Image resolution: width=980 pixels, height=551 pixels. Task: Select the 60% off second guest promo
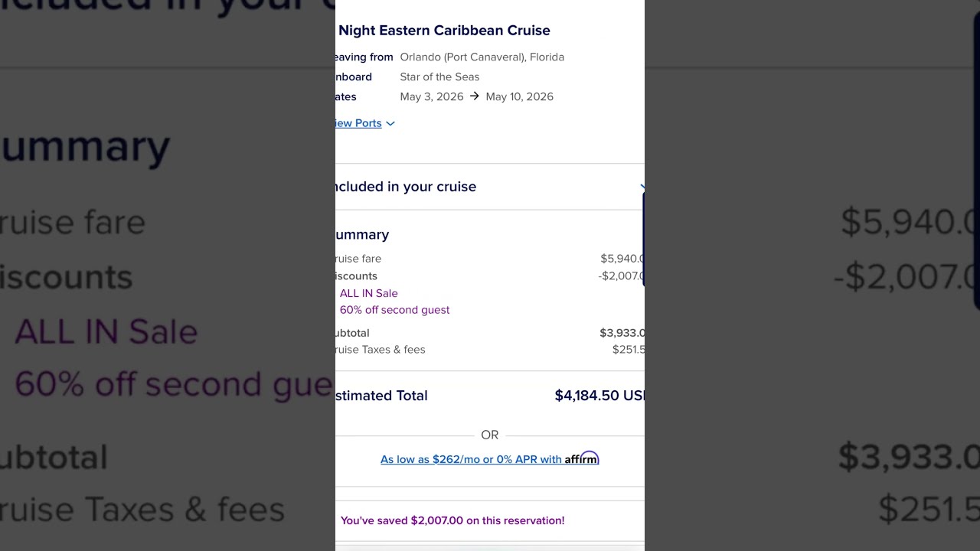[x=394, y=310]
